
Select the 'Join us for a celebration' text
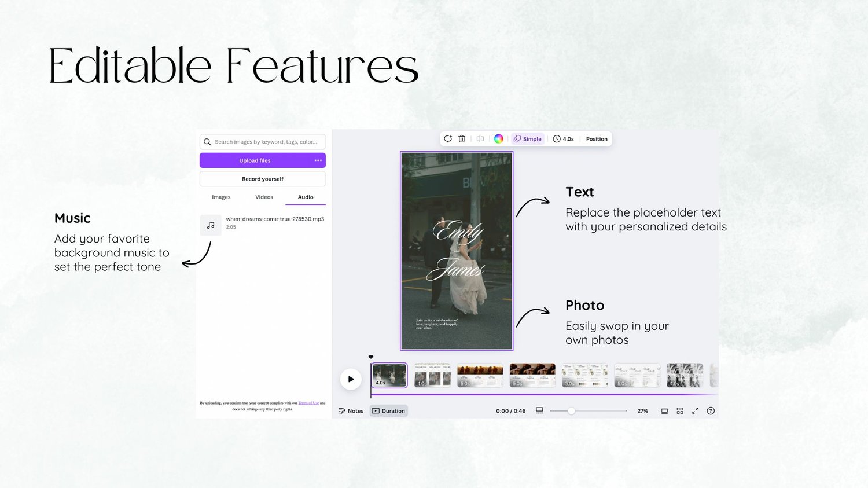[x=437, y=324]
